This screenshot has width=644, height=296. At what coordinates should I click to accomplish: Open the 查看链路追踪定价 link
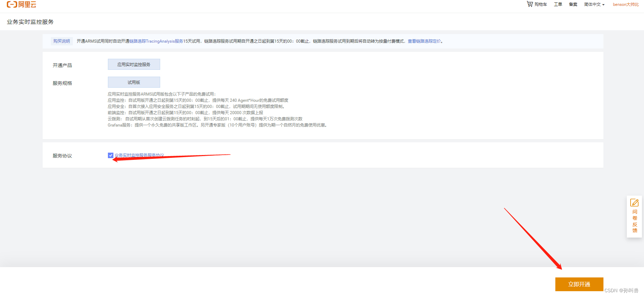coord(424,41)
